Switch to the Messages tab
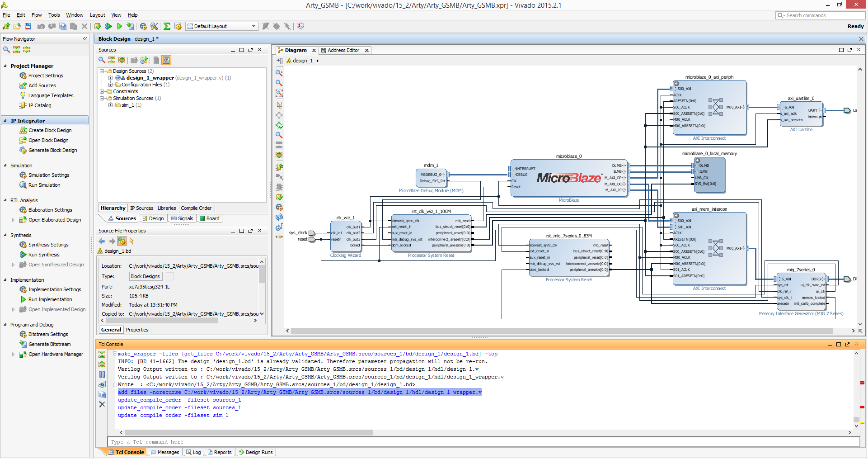This screenshot has width=868, height=459. click(x=165, y=452)
